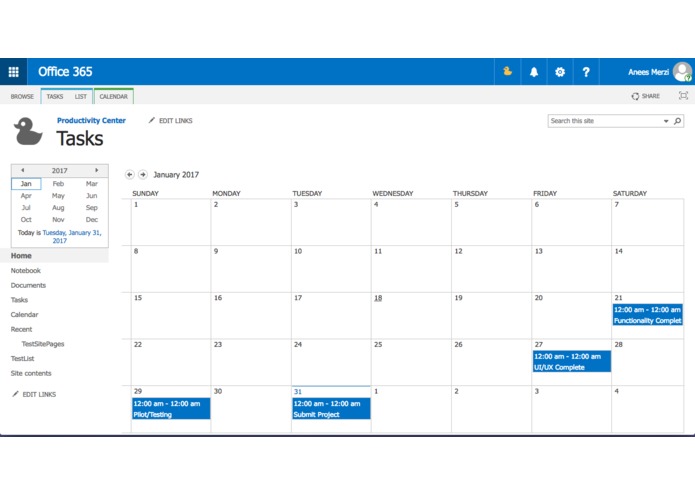The height and width of the screenshot is (494, 695).
Task: Open the CALENDAR ribbon tab
Action: coord(113,97)
